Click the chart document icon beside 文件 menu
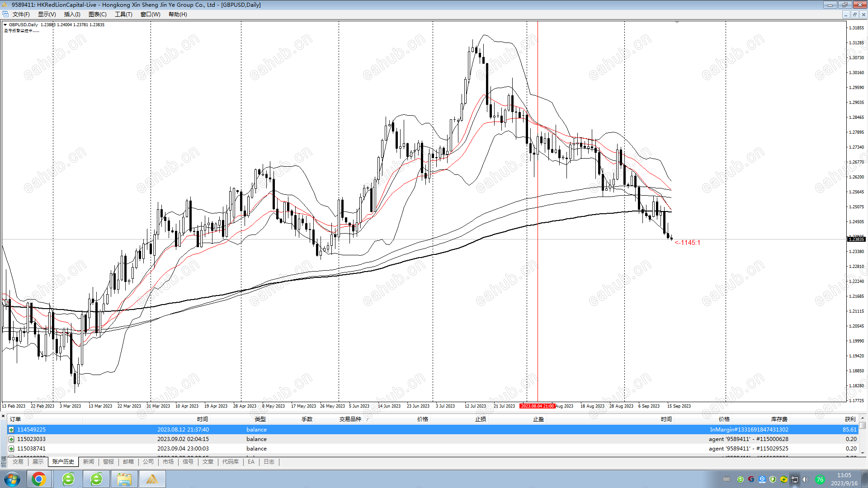This screenshot has width=868, height=488. tap(5, 14)
